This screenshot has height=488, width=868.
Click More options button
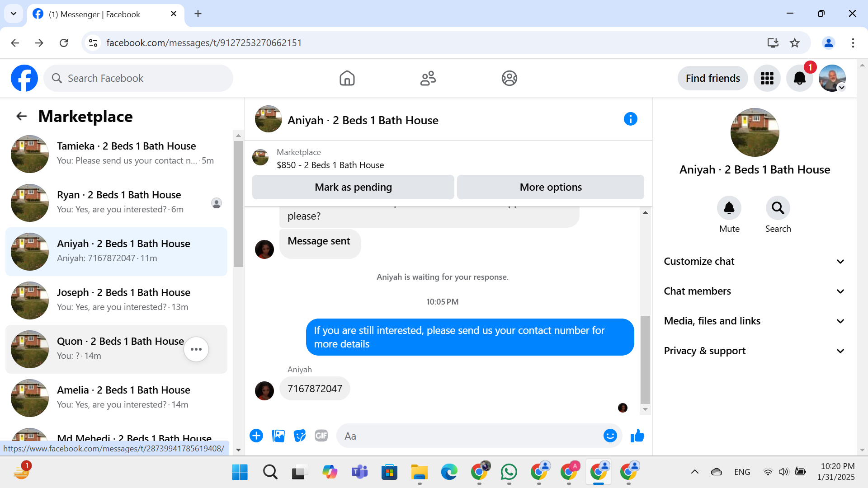[x=550, y=187]
